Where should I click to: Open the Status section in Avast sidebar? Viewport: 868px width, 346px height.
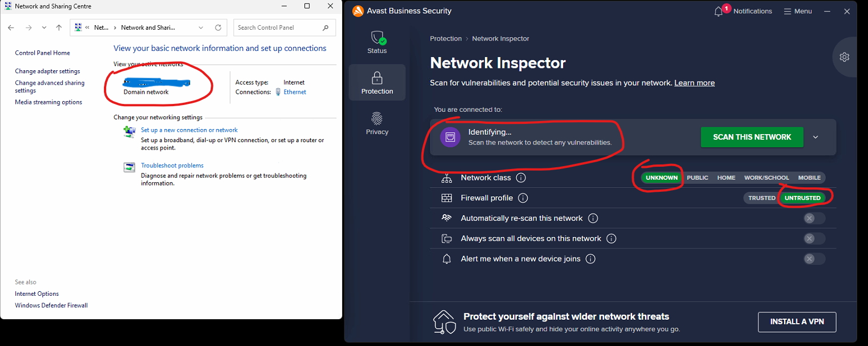pyautogui.click(x=377, y=42)
